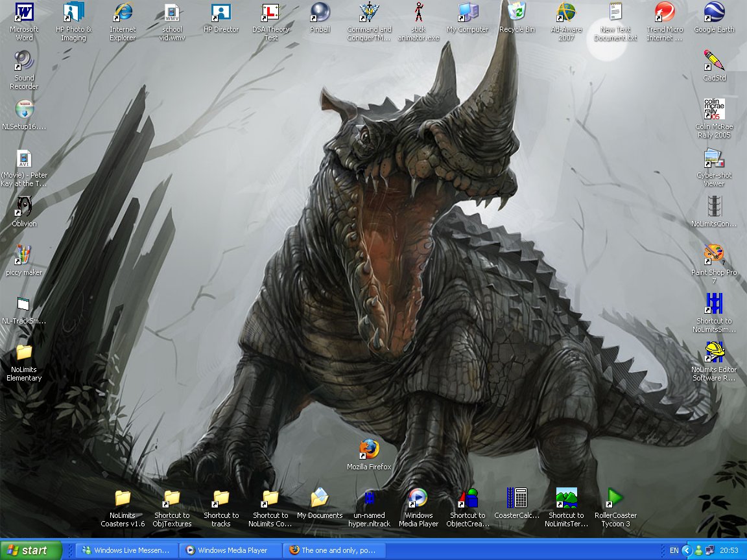The image size is (747, 560).
Task: Select the Internet Explorer desktop icon
Action: pos(123,13)
